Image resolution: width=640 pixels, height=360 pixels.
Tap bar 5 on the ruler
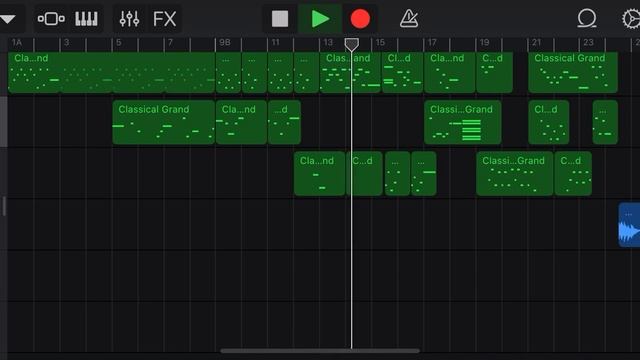click(x=118, y=42)
